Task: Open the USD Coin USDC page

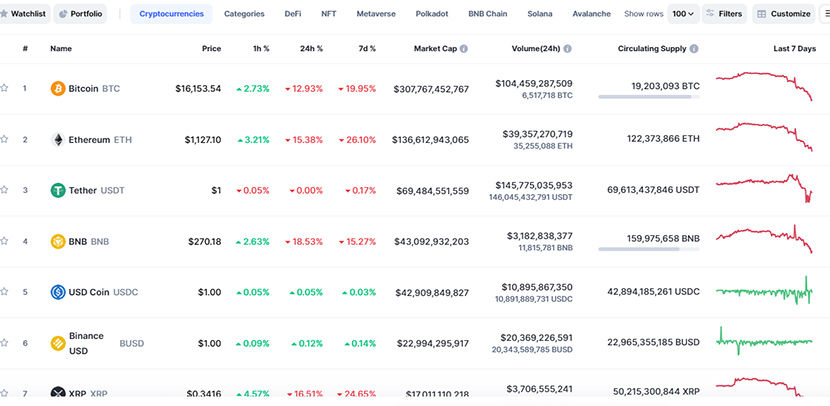Action: [103, 292]
